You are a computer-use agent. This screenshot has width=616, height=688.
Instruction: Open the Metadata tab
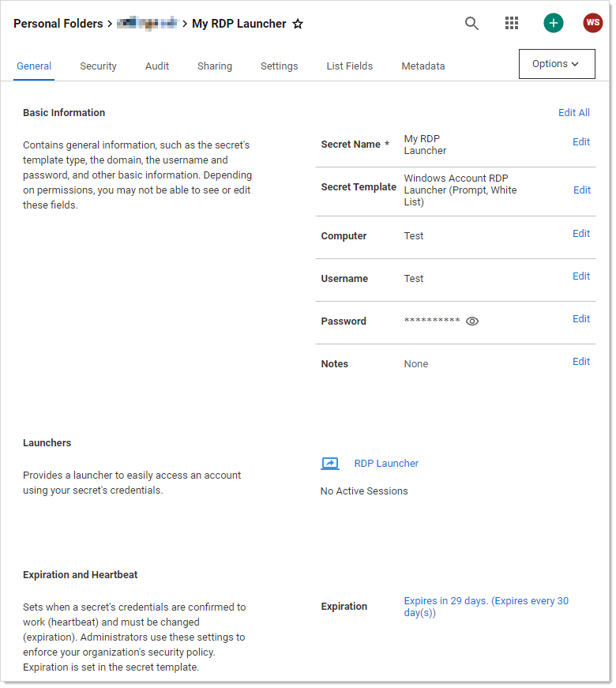coord(423,66)
